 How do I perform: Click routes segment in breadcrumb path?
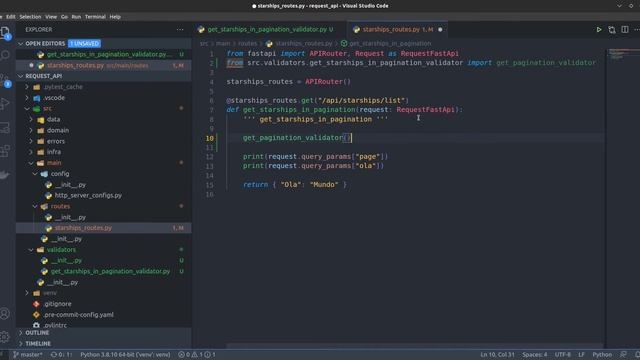(247, 43)
